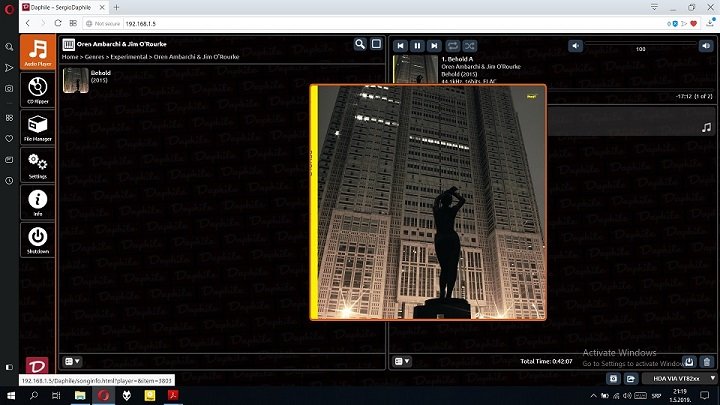Save the current playlist
720x405 pixels.
[x=689, y=361]
